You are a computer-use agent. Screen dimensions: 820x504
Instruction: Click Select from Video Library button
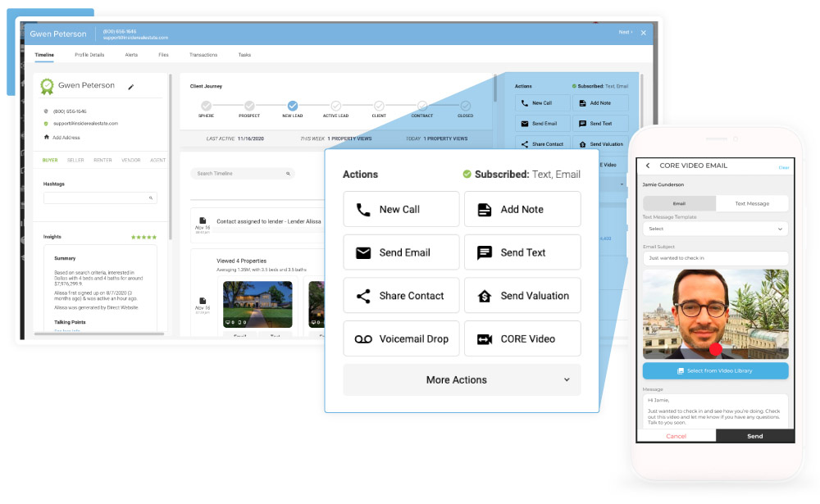pyautogui.click(x=715, y=371)
